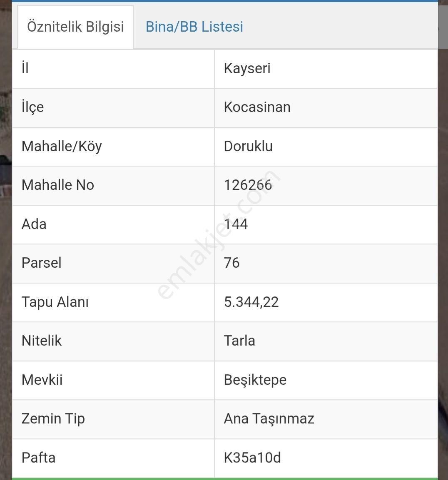The image size is (448, 480).
Task: Click the Beşiktepe value in Mevkii row
Action: point(255,380)
